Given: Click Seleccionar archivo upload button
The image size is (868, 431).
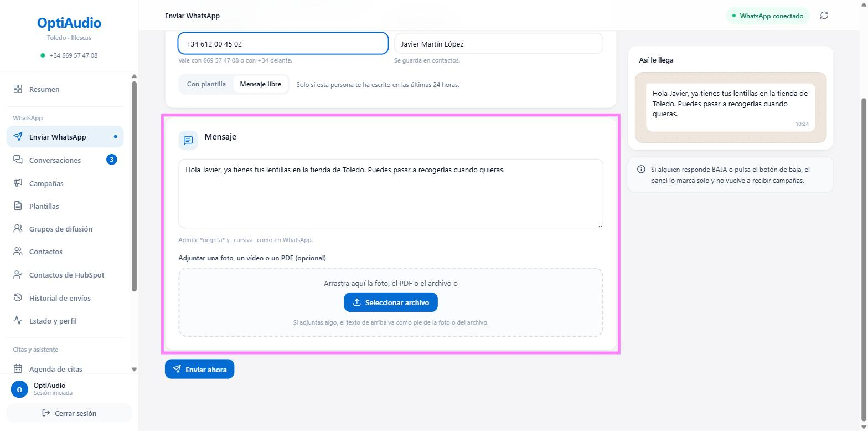Looking at the screenshot, I should click(x=391, y=302).
